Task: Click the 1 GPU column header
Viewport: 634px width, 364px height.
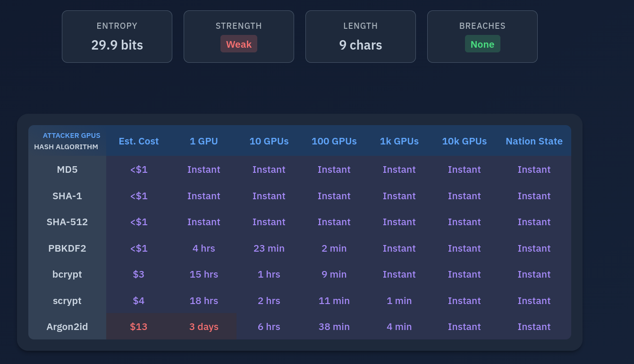Action: tap(204, 141)
